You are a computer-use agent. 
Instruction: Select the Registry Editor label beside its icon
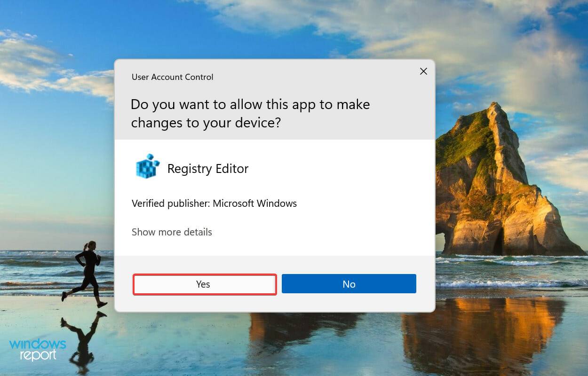(208, 168)
